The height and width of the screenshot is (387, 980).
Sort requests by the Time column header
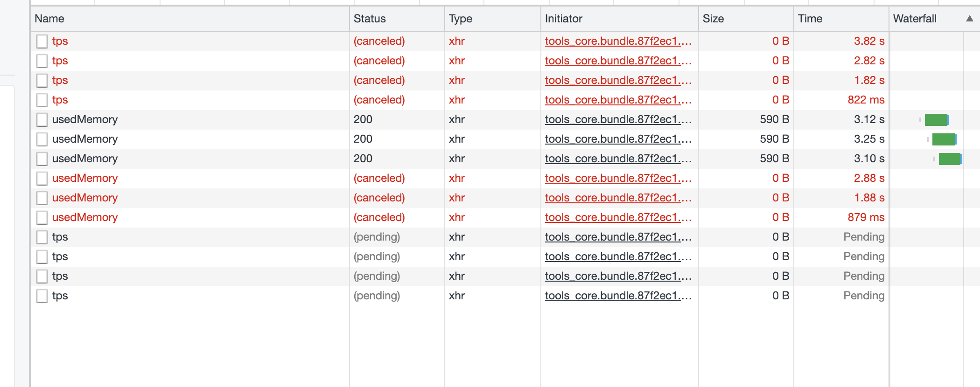(810, 19)
